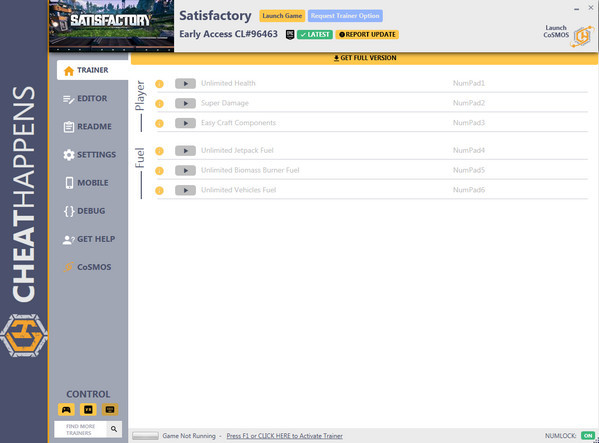Click the link to activate the trainer
Viewport: 599px width, 443px height.
coord(285,436)
